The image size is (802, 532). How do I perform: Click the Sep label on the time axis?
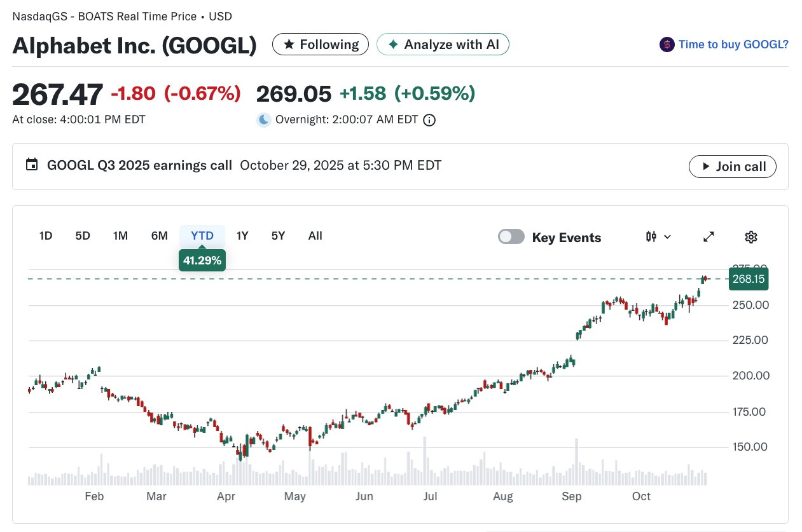[x=572, y=496]
